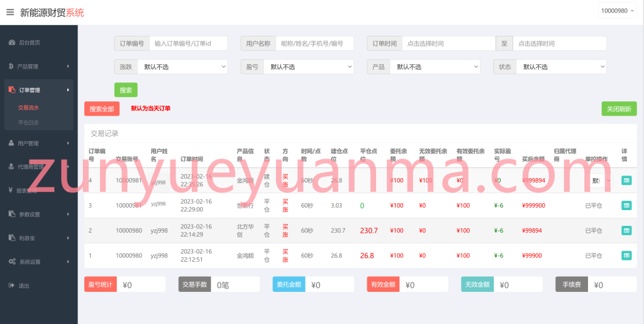Expand 产品管理 submenu arrow
Image resolution: width=644 pixels, height=324 pixels.
coord(68,66)
